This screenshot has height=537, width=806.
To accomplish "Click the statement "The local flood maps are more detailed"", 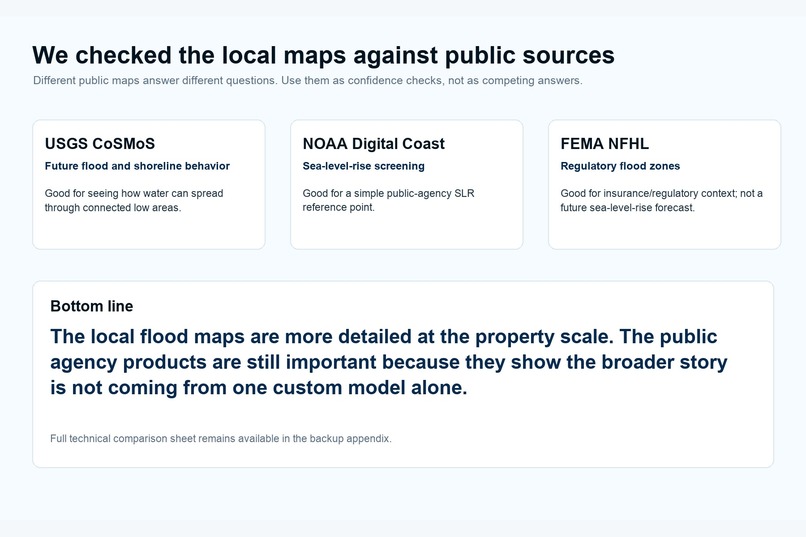I will pos(389,362).
